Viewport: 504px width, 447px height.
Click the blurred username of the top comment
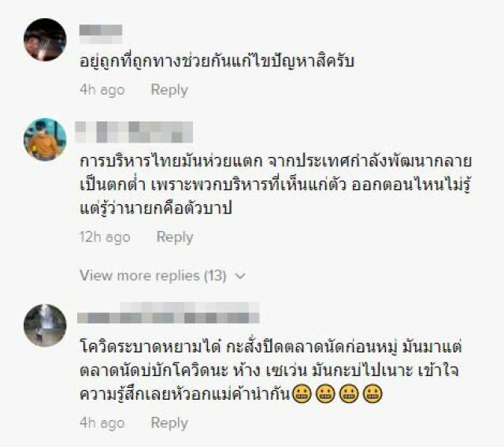tap(101, 34)
